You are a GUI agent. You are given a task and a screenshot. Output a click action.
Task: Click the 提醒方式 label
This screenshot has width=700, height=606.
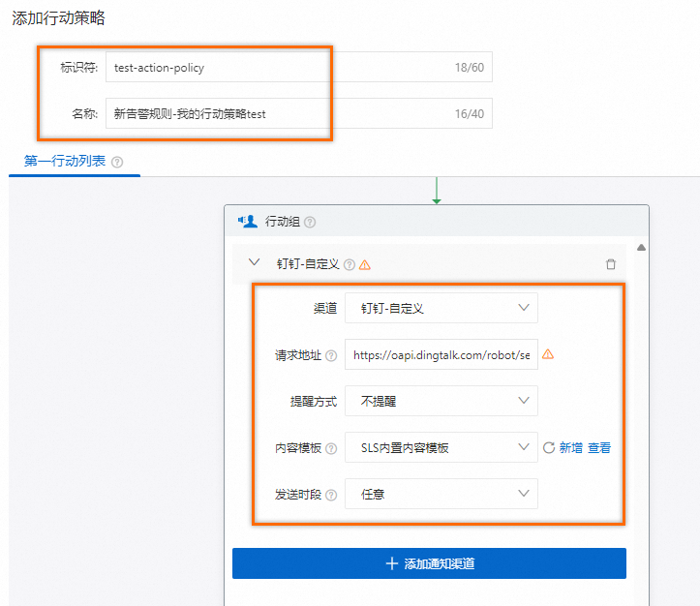point(314,401)
